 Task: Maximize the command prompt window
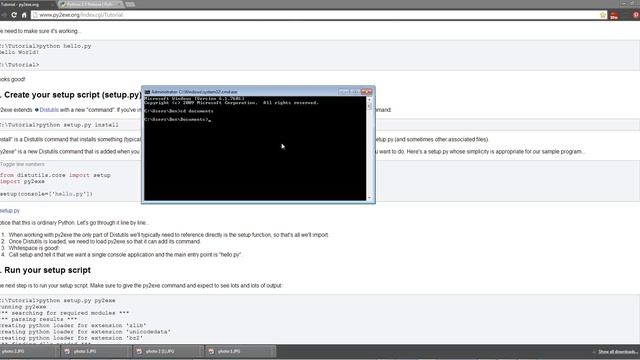pyautogui.click(x=355, y=91)
